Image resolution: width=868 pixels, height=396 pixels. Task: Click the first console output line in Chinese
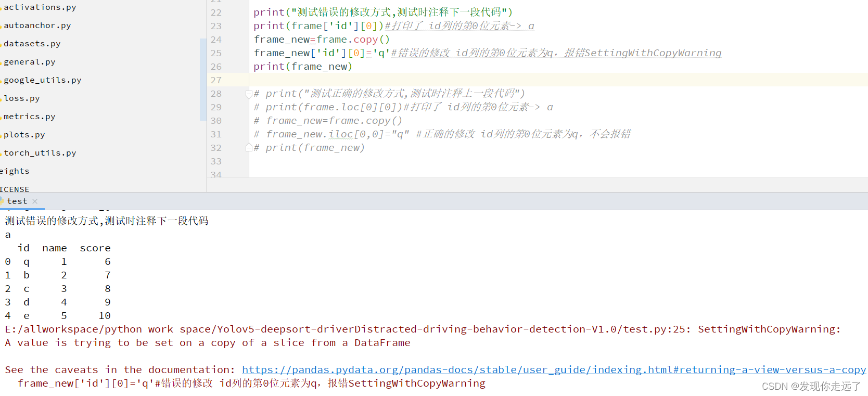(107, 221)
